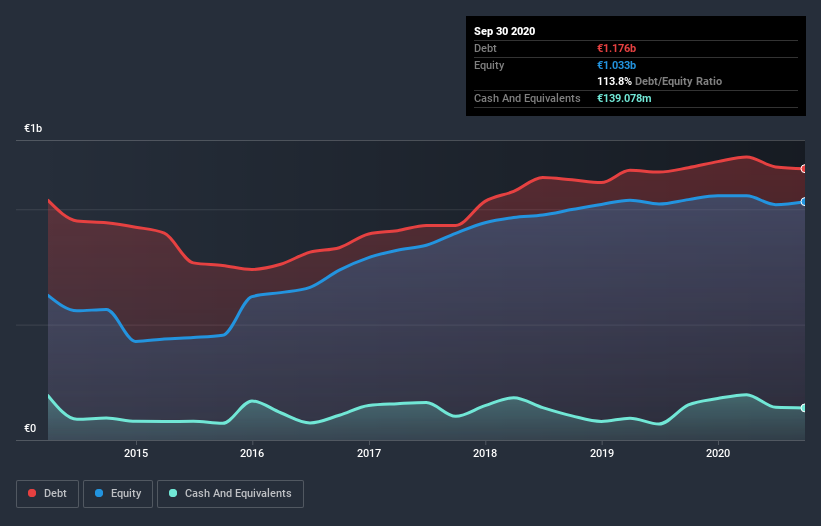Screen dimensions: 821x526
Task: Select the 2020 x-axis label
Action: pos(718,453)
